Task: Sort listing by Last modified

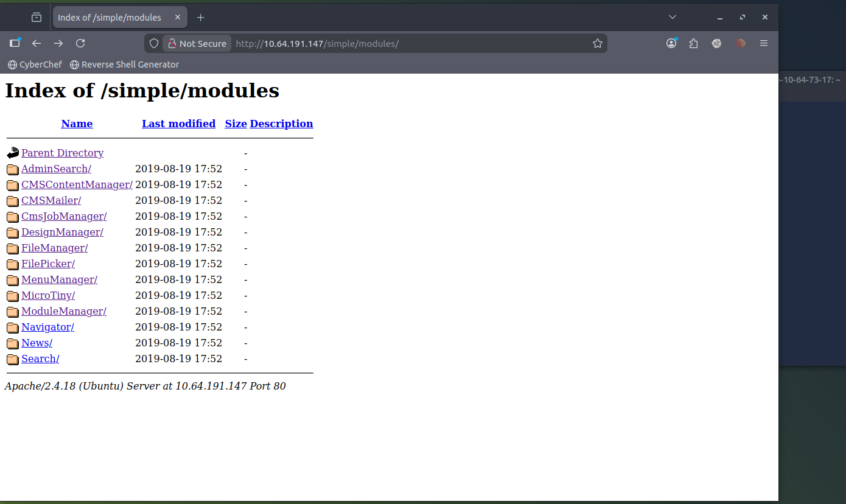Action: (x=178, y=124)
